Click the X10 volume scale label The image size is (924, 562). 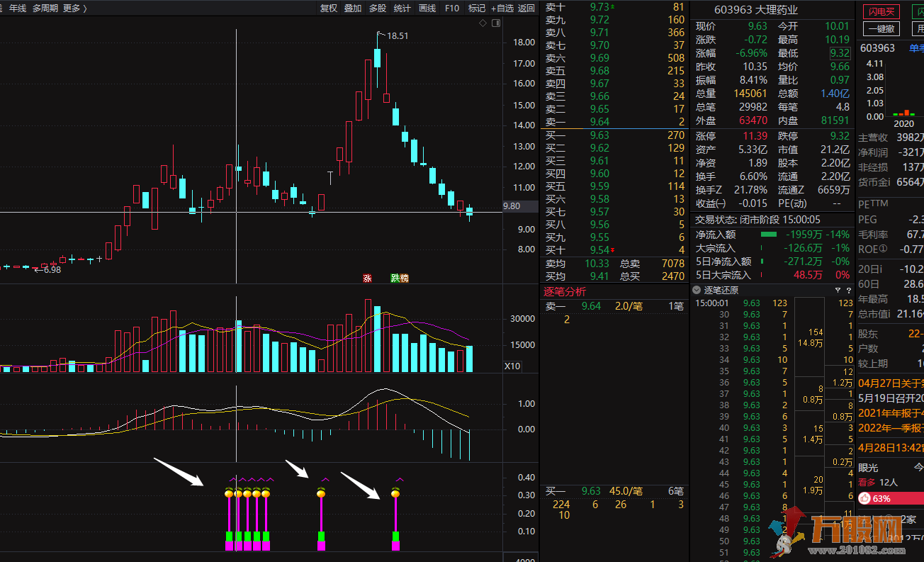512,366
